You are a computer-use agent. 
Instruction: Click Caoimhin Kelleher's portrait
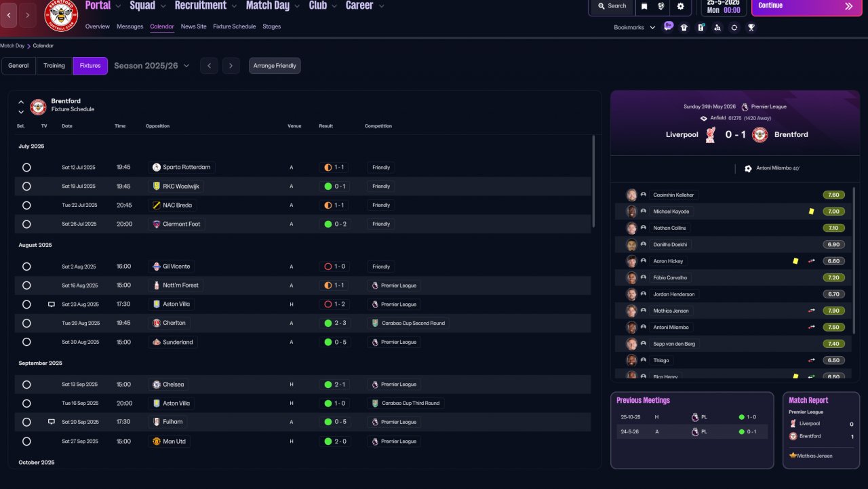pyautogui.click(x=632, y=195)
